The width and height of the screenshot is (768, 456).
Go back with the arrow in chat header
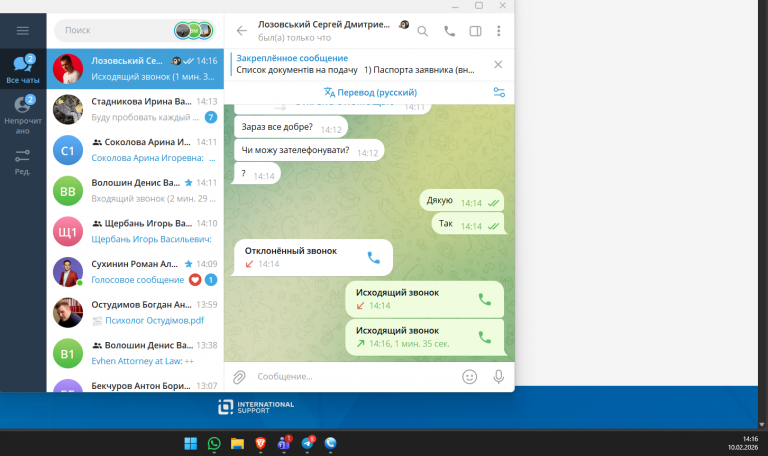click(241, 31)
